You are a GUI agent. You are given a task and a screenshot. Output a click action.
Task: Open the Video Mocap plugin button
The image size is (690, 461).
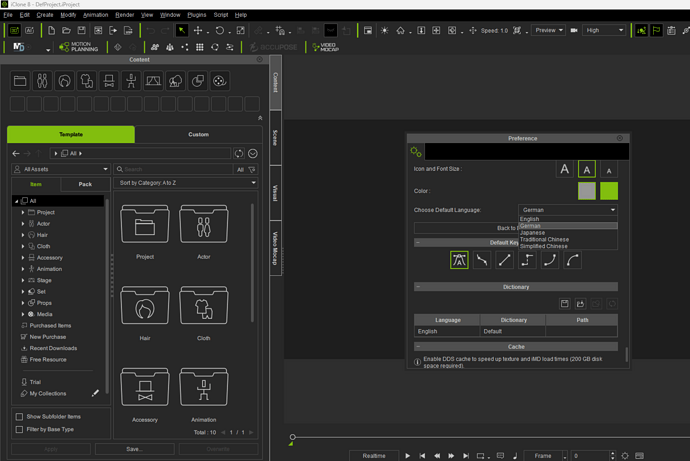(325, 47)
